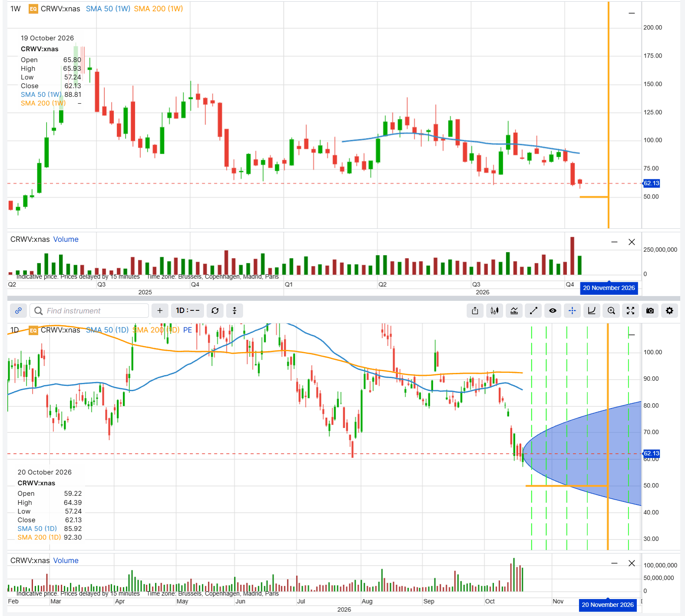
Task: Click SMA 50 (1W) label in weekly chart
Action: pyautogui.click(x=108, y=9)
